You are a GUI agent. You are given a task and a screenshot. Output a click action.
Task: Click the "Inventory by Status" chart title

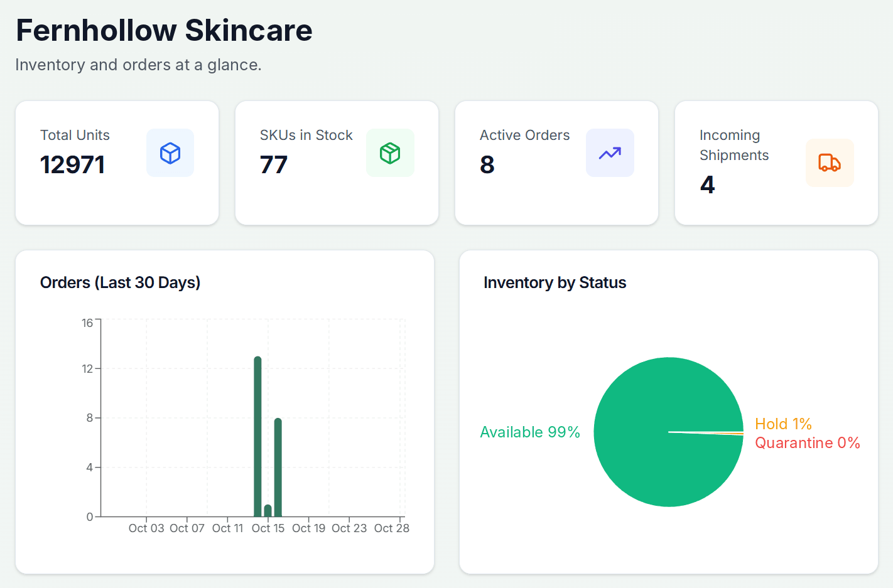(555, 283)
